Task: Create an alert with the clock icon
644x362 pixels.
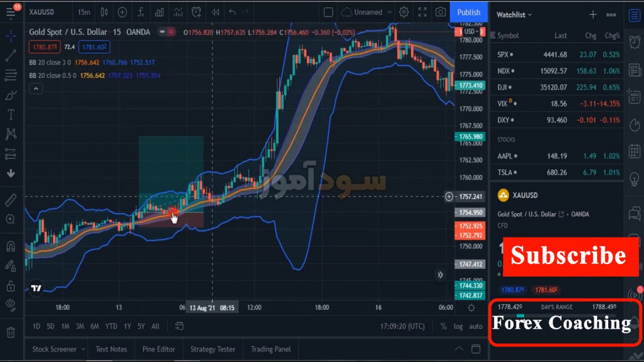Action: click(196, 12)
